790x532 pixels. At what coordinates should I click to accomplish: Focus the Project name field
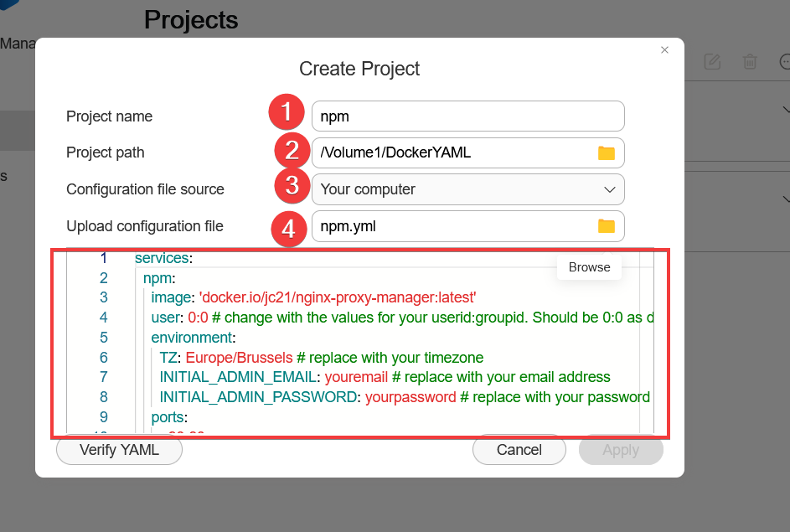pyautogui.click(x=467, y=116)
